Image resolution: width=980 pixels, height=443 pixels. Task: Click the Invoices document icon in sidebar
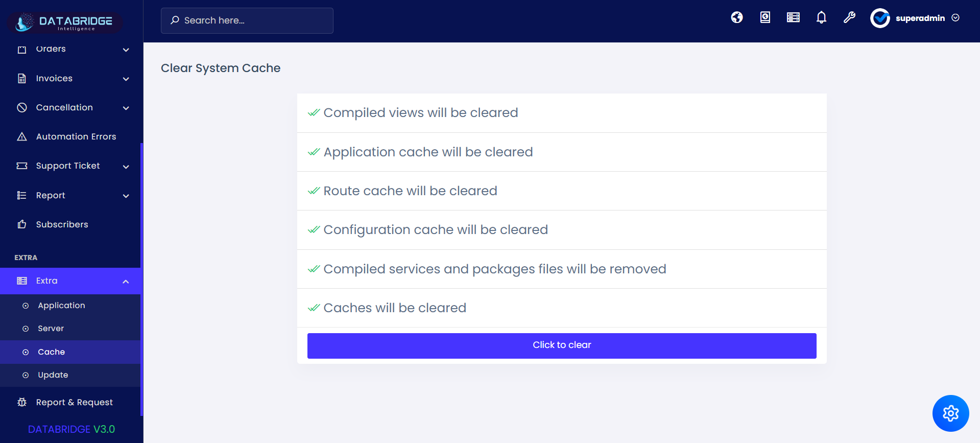(x=22, y=78)
